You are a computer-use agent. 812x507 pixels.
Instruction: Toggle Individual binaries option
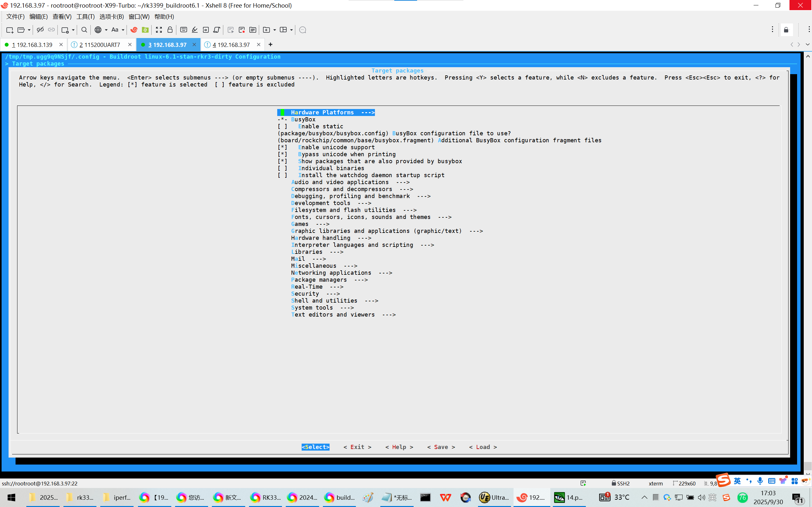click(x=282, y=168)
